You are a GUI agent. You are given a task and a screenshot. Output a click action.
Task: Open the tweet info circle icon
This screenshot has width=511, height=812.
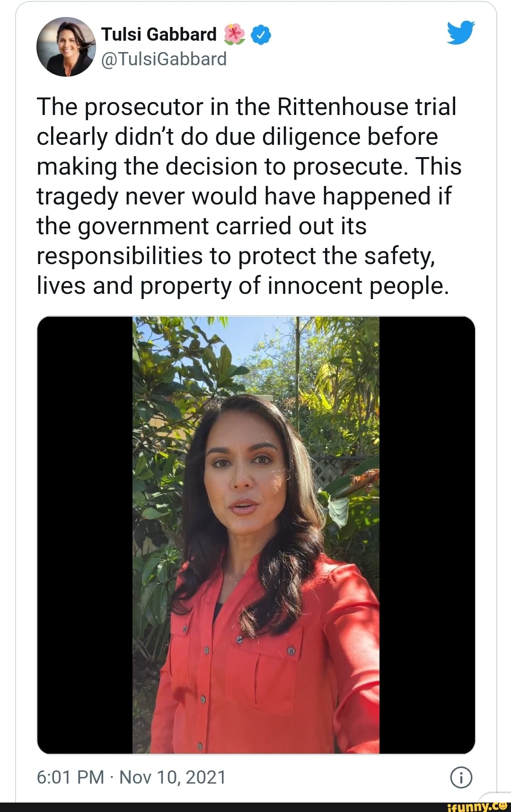(x=461, y=777)
